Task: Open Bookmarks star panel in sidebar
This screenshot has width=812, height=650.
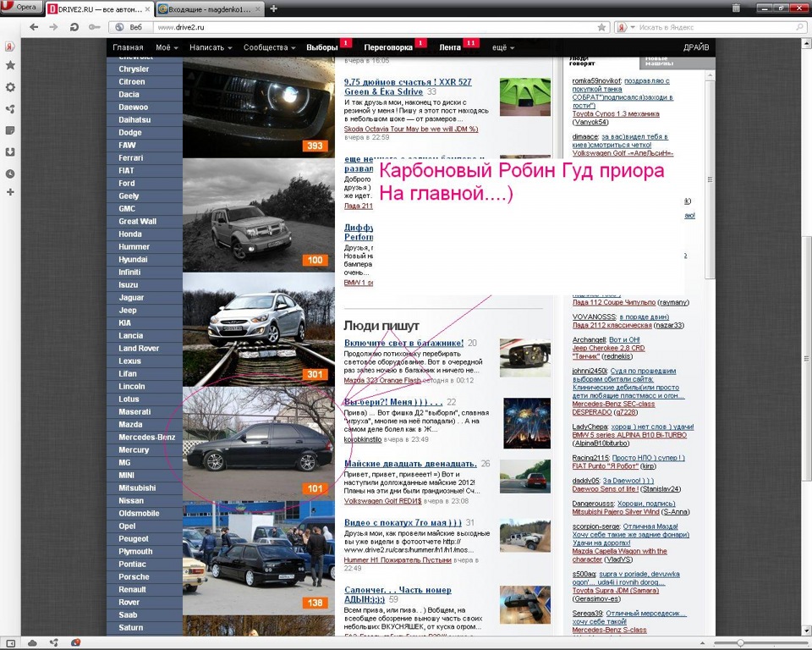Action: pos(10,65)
